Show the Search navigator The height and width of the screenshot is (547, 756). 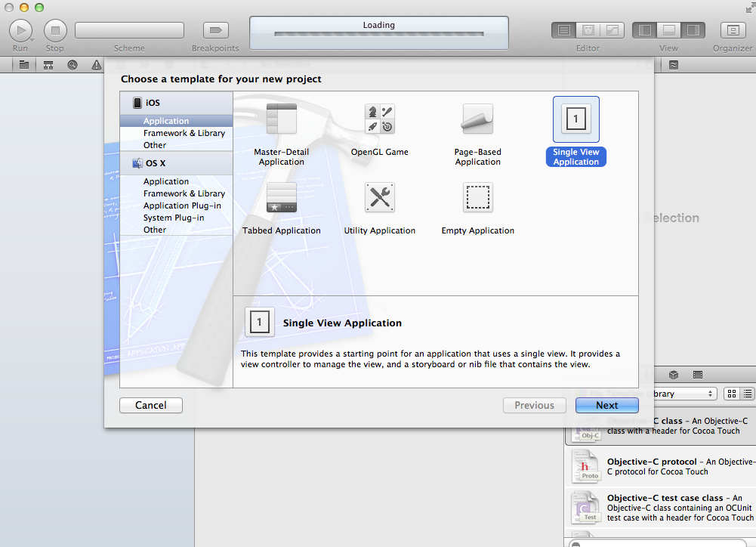73,65
